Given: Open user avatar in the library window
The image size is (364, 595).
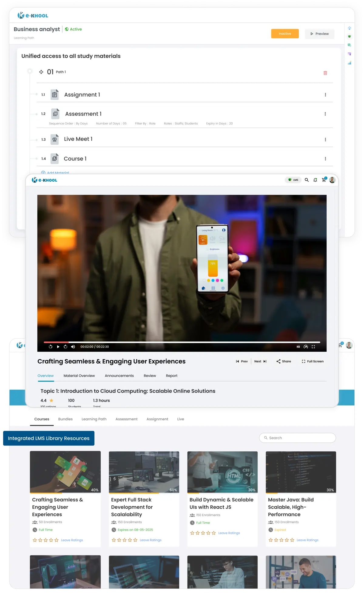Looking at the screenshot, I should [x=349, y=345].
